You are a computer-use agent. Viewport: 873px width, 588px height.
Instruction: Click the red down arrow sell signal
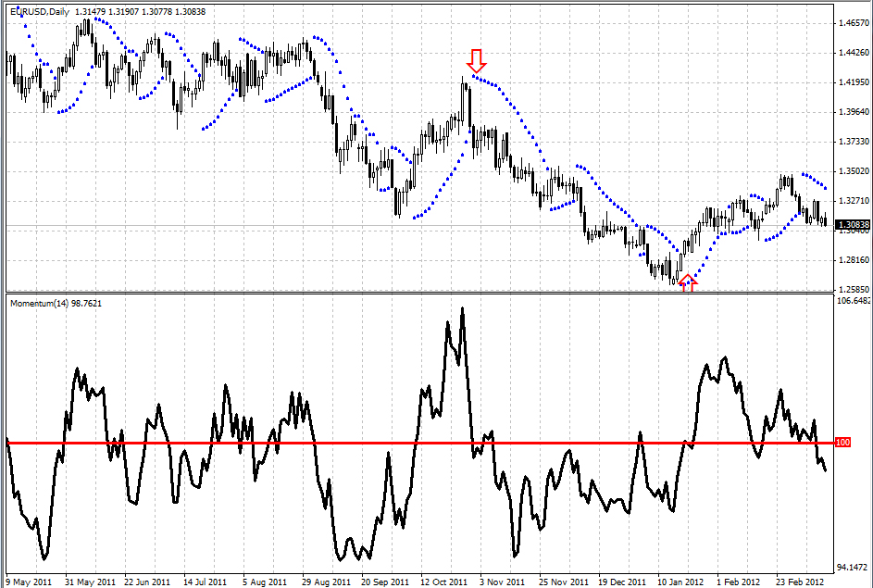tap(476, 61)
